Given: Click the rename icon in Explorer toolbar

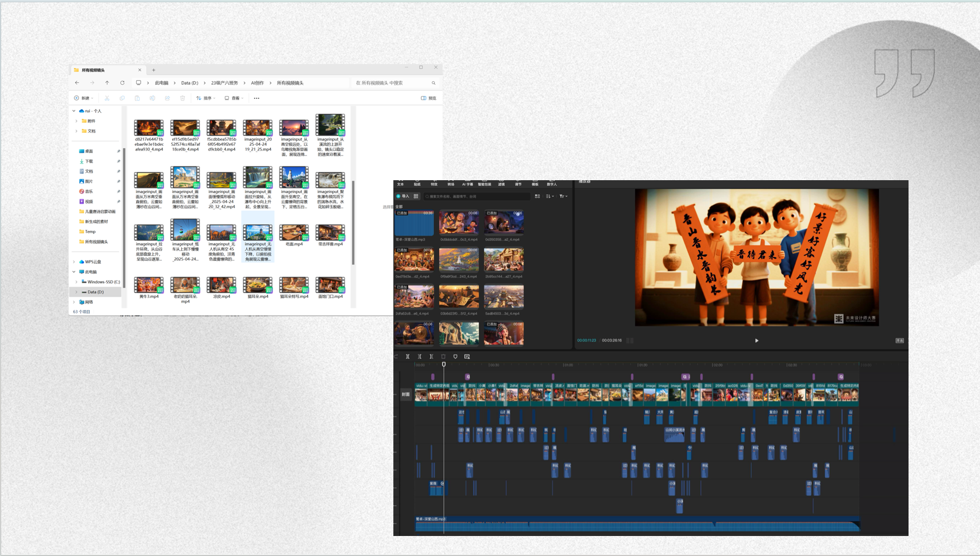Looking at the screenshot, I should (152, 98).
